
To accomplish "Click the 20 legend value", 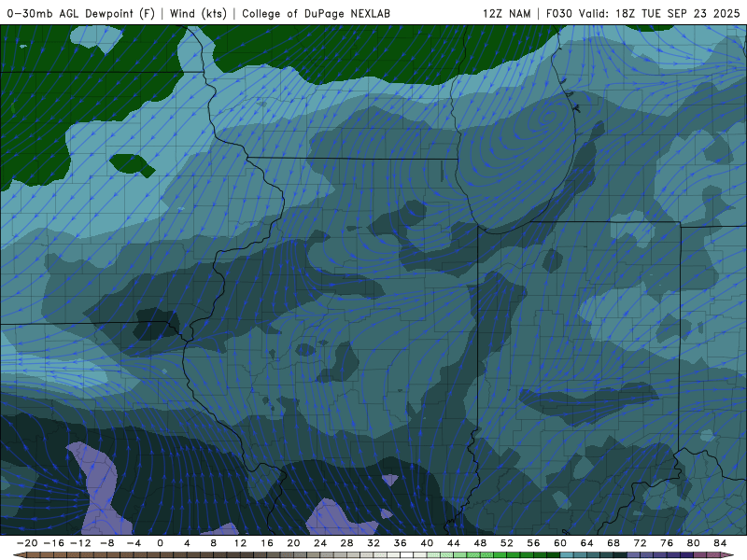I will coord(293,543).
